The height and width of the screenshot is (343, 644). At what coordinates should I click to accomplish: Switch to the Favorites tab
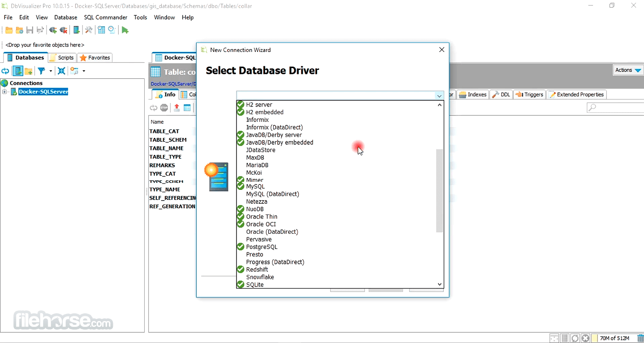click(x=95, y=58)
